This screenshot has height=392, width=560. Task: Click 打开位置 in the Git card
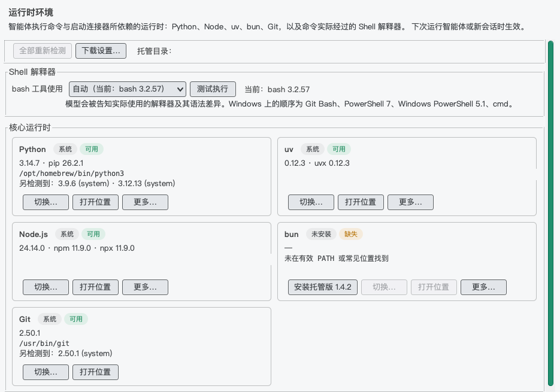[x=95, y=372]
